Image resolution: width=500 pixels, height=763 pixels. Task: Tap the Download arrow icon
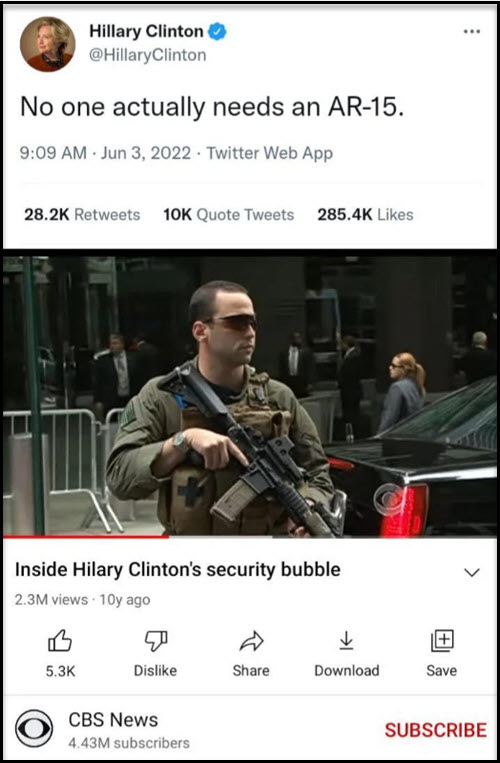tap(346, 640)
